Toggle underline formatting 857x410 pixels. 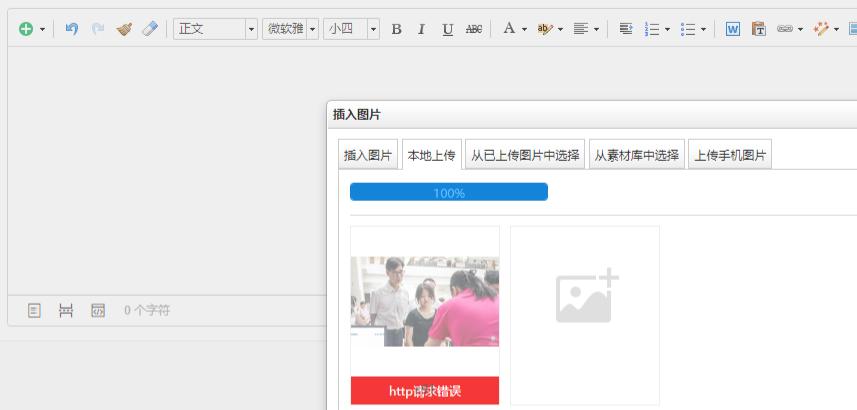[x=448, y=30]
